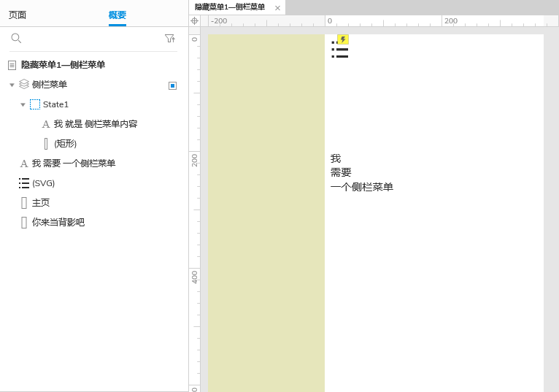Click the page icon beside 隐藏菜单1—侧栏菜单
The image size is (559, 392).
[x=12, y=65]
